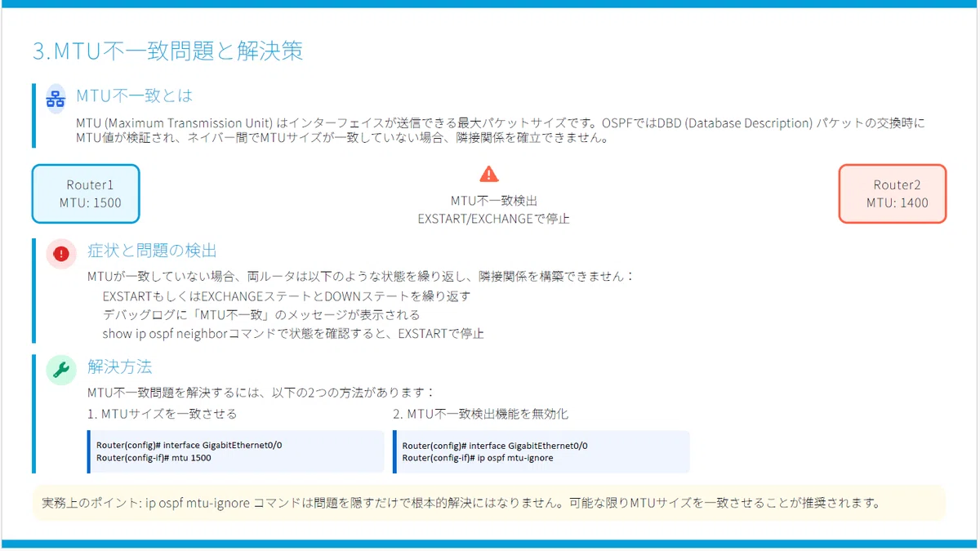Screen dimensions: 980x551
Task: Click the label 1. MTUサイズを一致させる
Action: pyautogui.click(x=163, y=414)
